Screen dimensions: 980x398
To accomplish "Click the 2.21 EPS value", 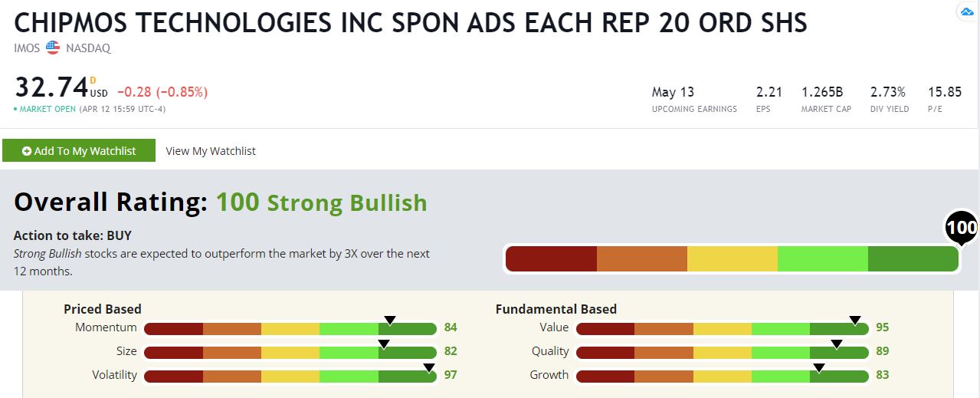I will (x=769, y=92).
